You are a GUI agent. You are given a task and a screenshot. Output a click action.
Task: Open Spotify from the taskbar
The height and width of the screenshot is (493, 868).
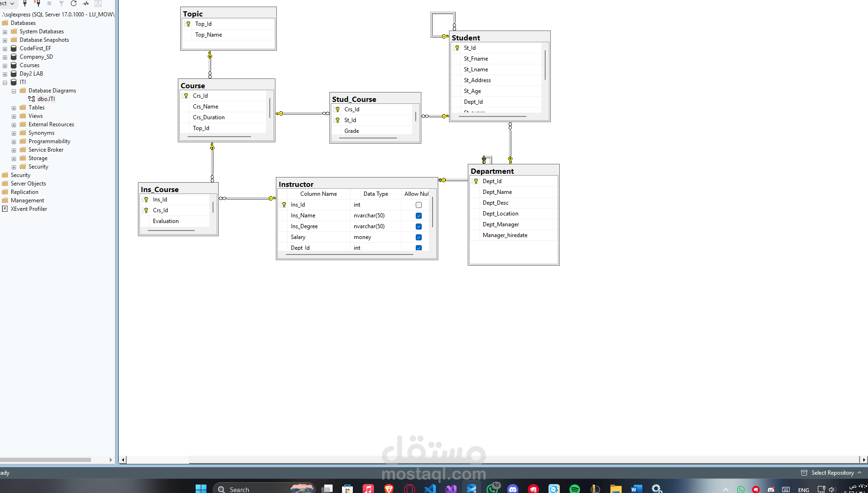coord(575,488)
